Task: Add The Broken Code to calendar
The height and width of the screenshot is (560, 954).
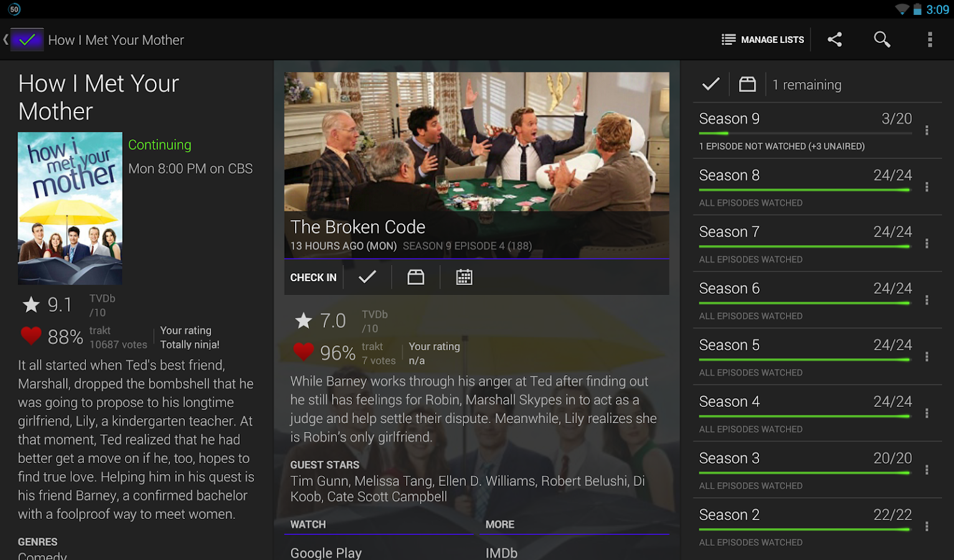Action: coord(464,277)
